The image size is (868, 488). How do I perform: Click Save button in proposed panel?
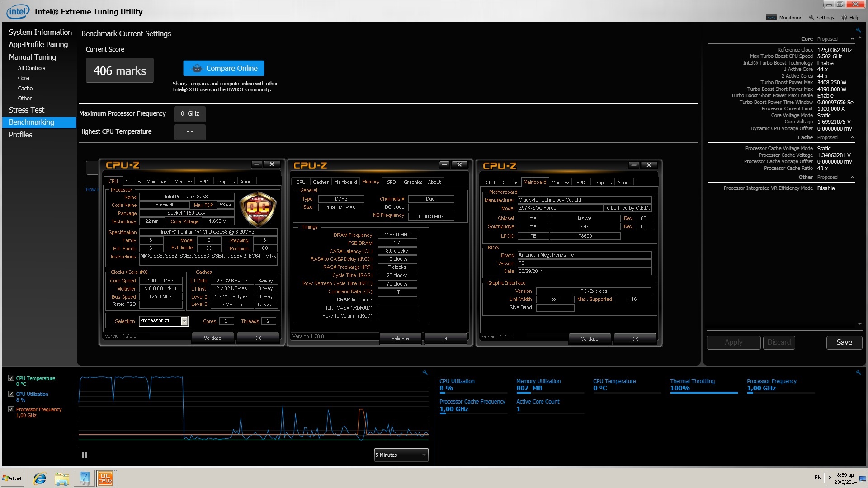click(844, 343)
